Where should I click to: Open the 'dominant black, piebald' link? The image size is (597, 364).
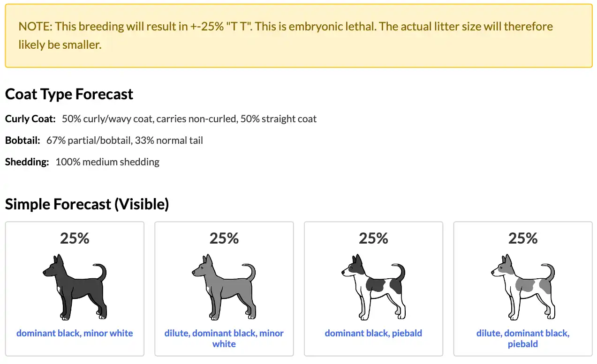(373, 333)
